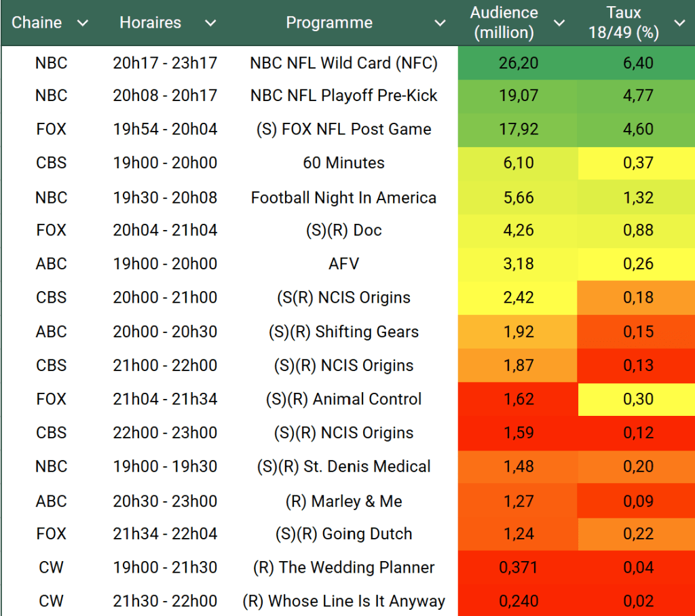Select the Programme column header label
695x616 pixels.
click(329, 23)
